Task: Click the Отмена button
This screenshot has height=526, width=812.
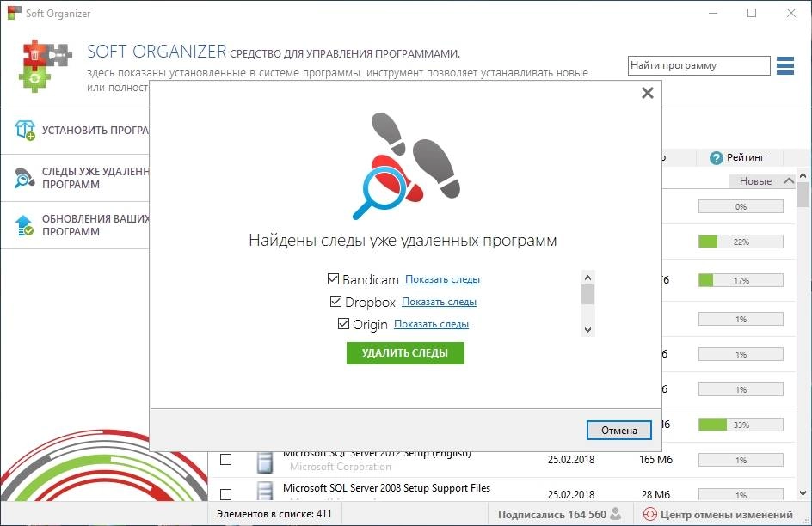Action: pos(618,431)
